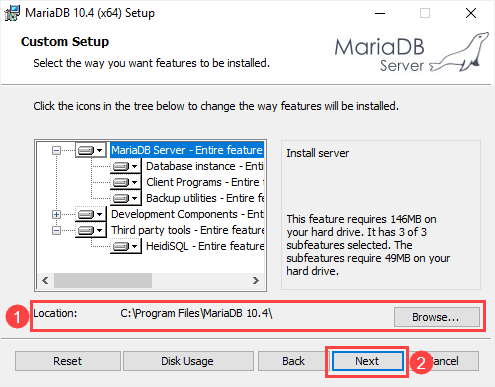The height and width of the screenshot is (387, 495).
Task: Select the HeidiSQL tree row
Action: (205, 246)
